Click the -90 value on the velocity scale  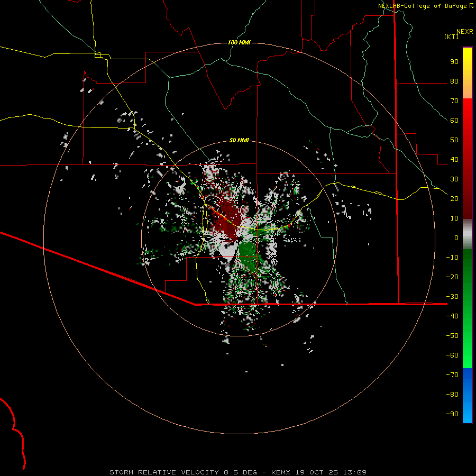452,414
